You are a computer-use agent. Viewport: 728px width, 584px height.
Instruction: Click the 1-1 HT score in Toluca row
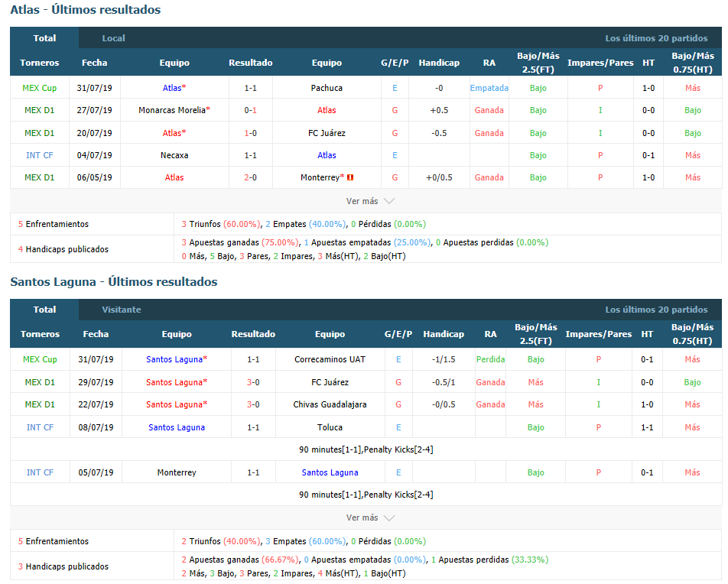coord(647,427)
